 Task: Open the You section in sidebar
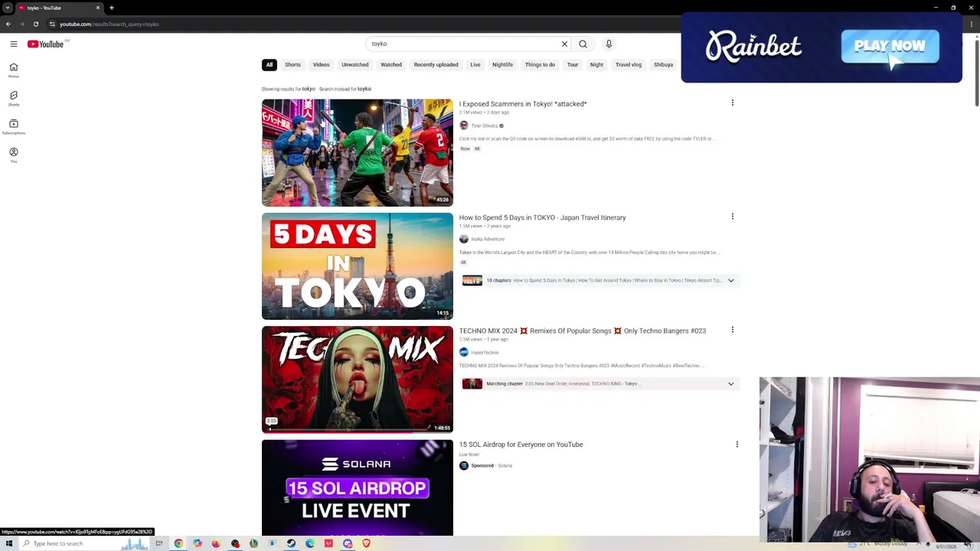(13, 155)
